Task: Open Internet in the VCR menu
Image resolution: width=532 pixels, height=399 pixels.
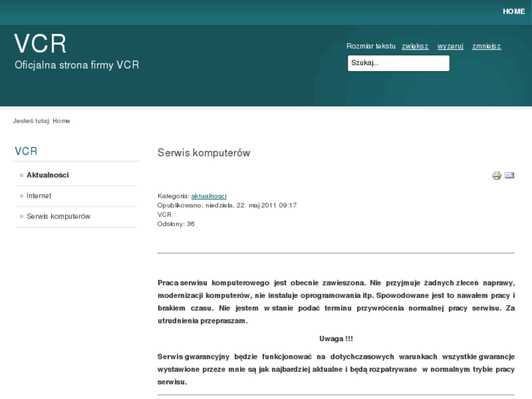Action: point(39,196)
